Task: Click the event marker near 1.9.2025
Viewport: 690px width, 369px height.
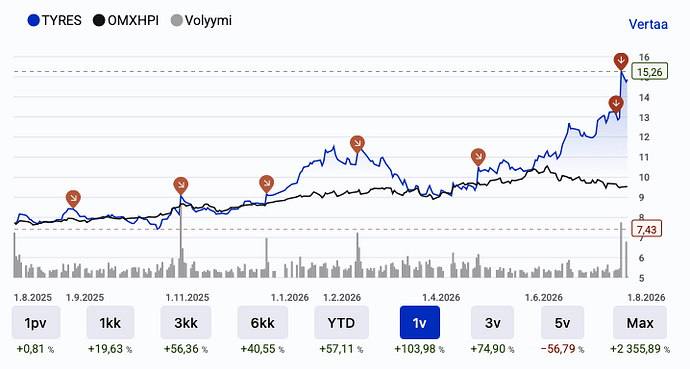Action: [73, 198]
